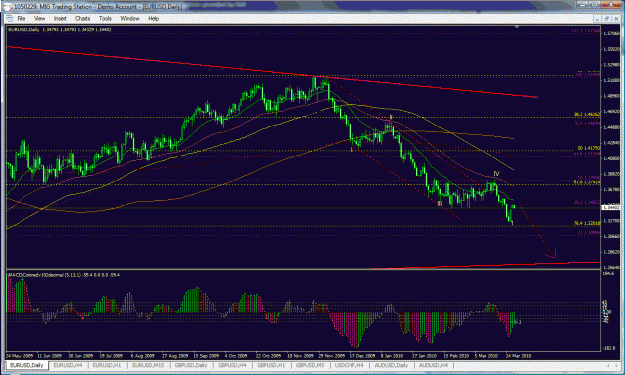This screenshot has width=625, height=375.
Task: Open the View menu
Action: pos(39,18)
